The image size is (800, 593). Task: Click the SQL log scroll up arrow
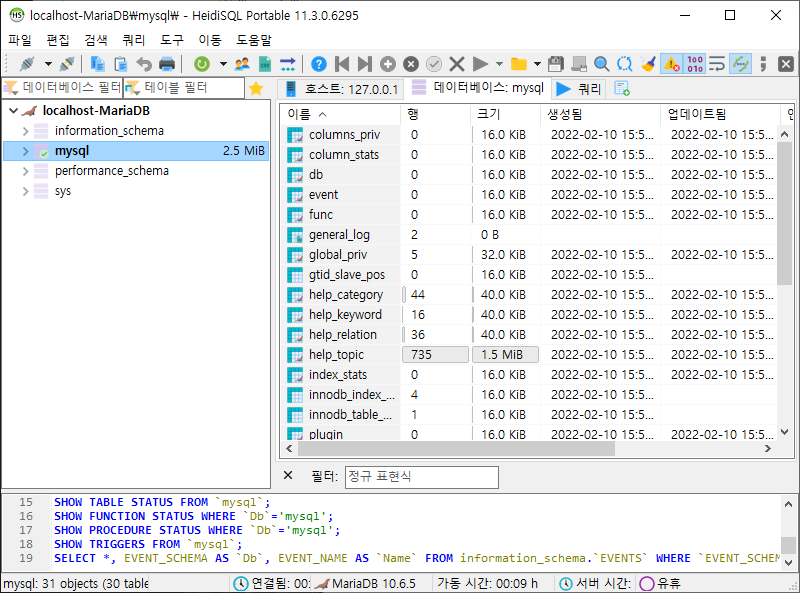(788, 504)
